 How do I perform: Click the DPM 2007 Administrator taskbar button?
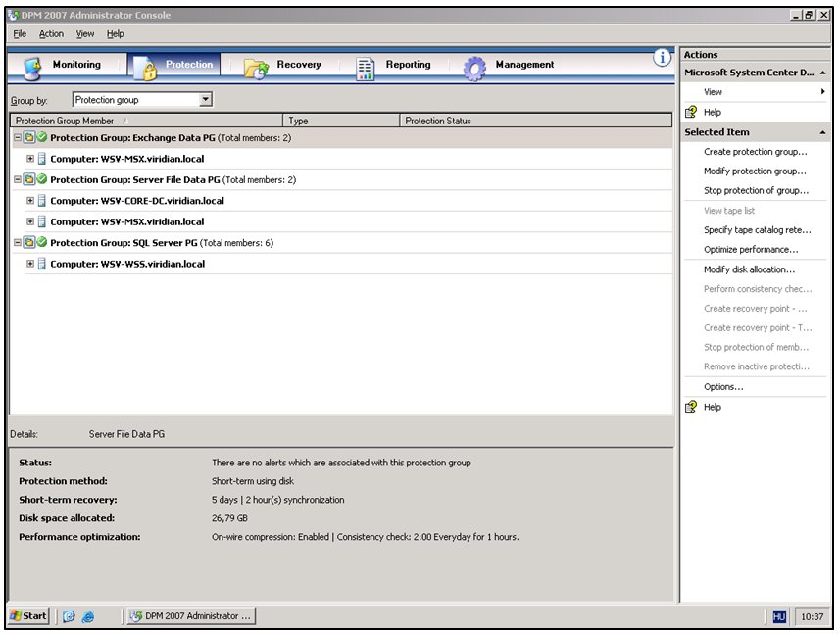191,616
